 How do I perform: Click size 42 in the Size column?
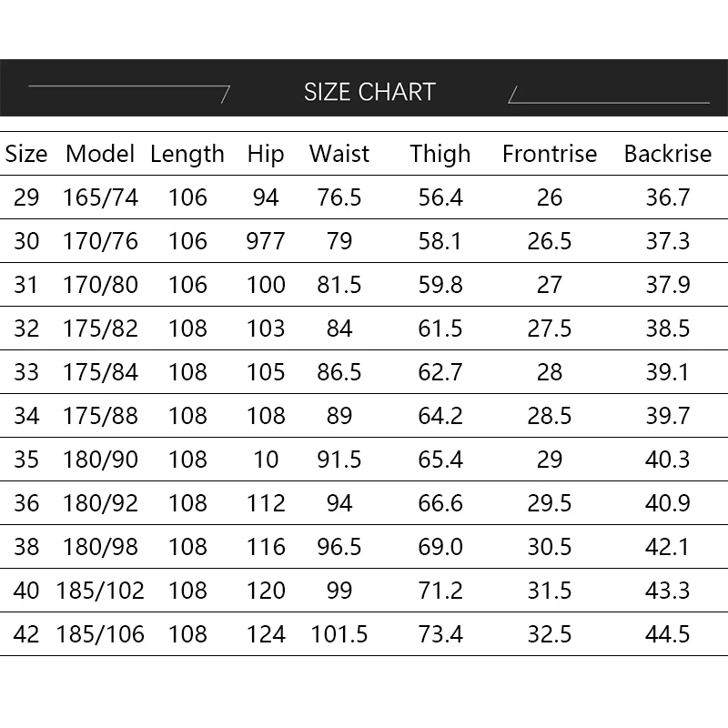(x=26, y=634)
